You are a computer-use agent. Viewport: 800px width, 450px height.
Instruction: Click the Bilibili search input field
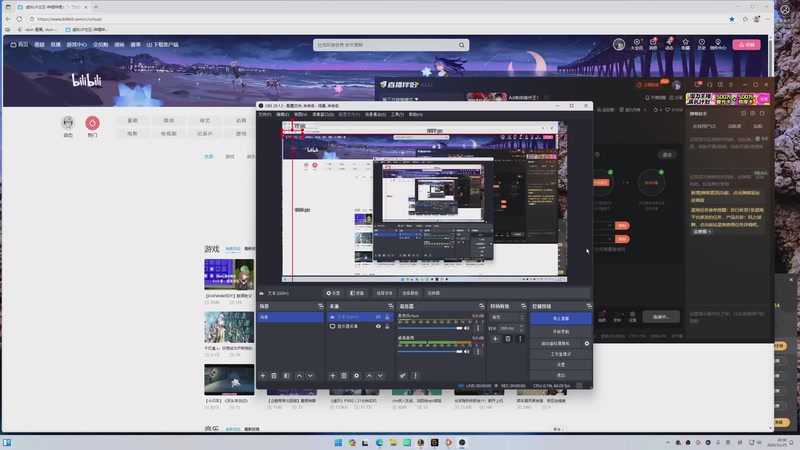click(386, 45)
